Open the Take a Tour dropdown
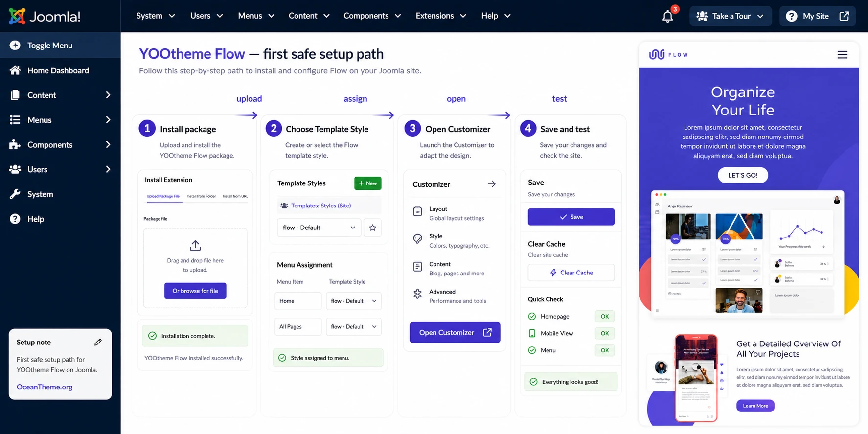 [731, 16]
